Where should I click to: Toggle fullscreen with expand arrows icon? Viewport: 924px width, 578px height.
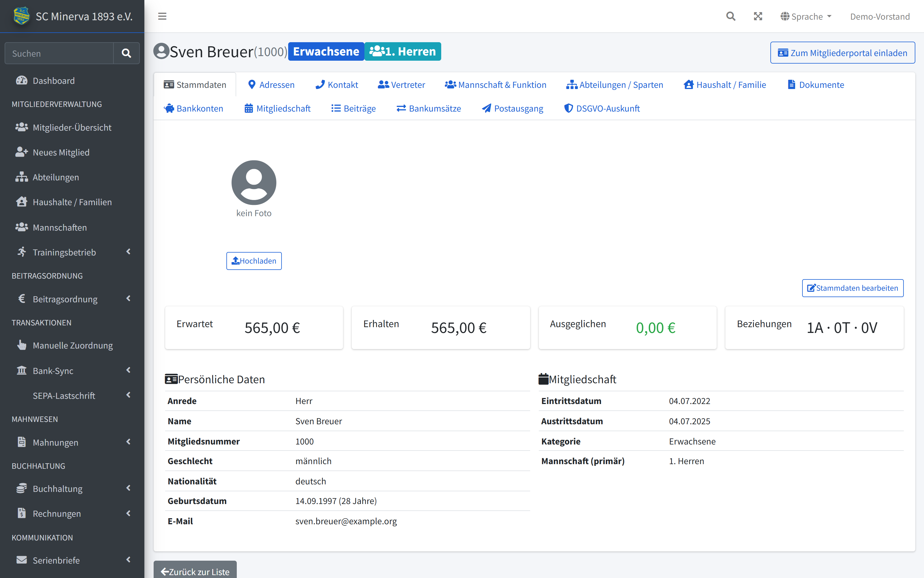tap(758, 16)
